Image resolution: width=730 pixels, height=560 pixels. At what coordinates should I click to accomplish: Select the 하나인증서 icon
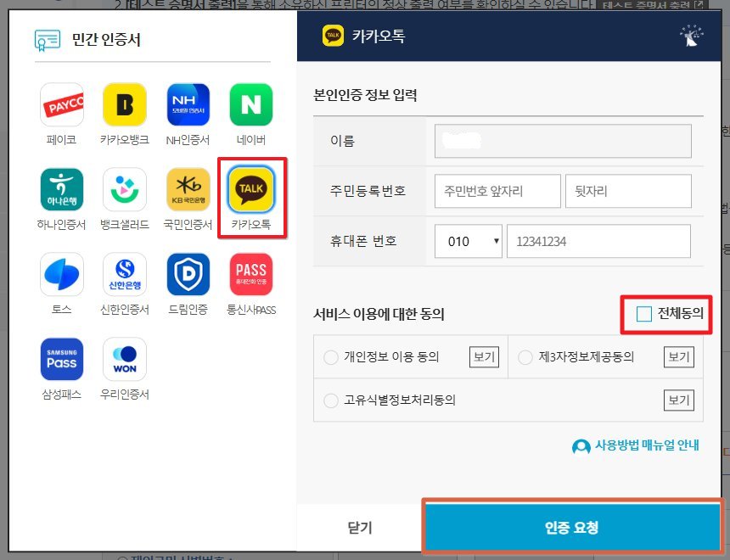62,189
